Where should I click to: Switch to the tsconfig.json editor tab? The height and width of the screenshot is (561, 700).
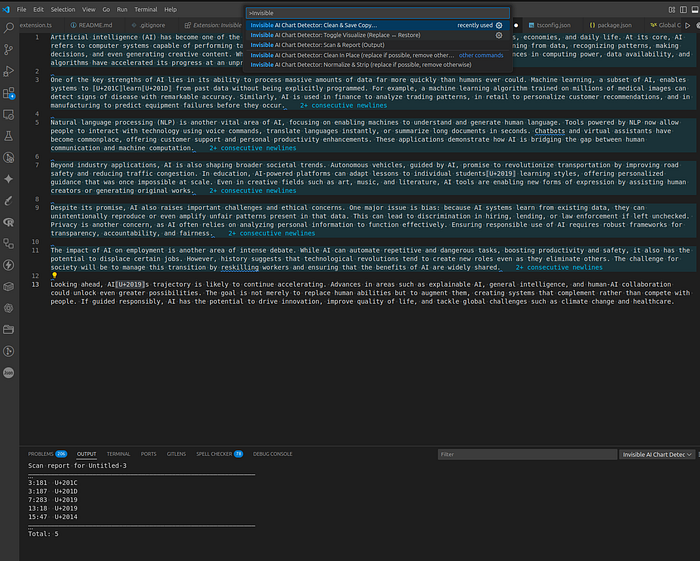pyautogui.click(x=550, y=25)
